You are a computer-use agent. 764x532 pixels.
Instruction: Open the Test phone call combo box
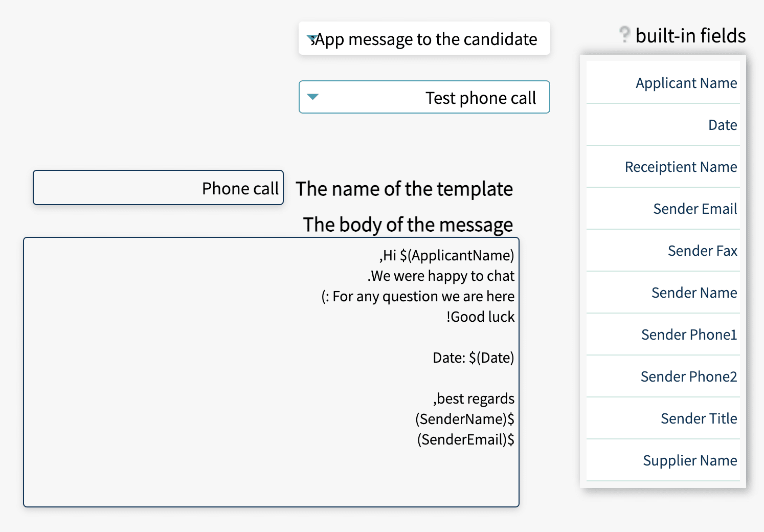(424, 97)
